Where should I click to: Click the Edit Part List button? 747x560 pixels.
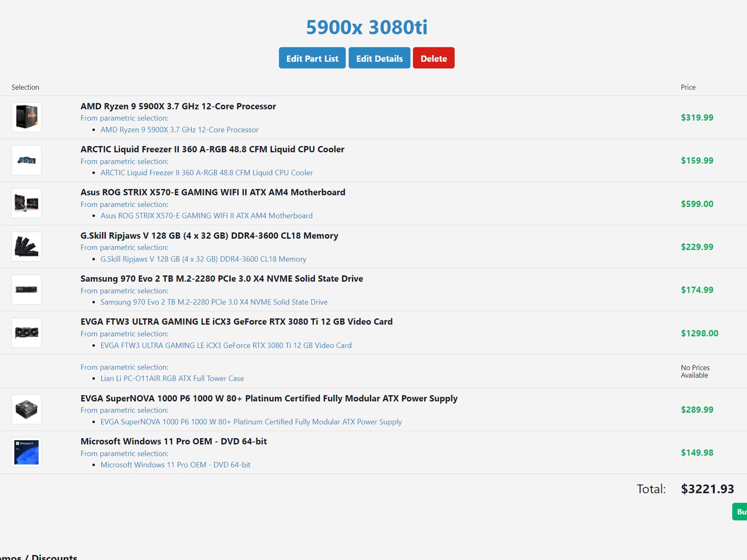[312, 58]
